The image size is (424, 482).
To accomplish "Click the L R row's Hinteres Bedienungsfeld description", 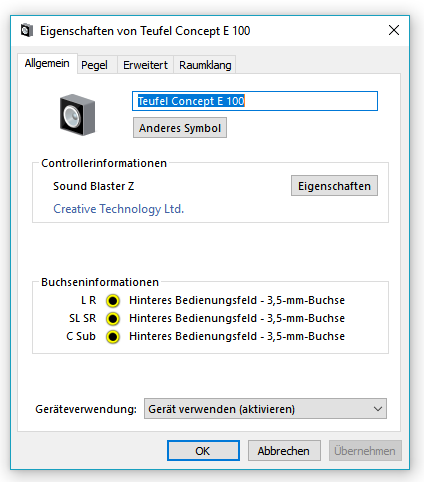I will pos(237,300).
